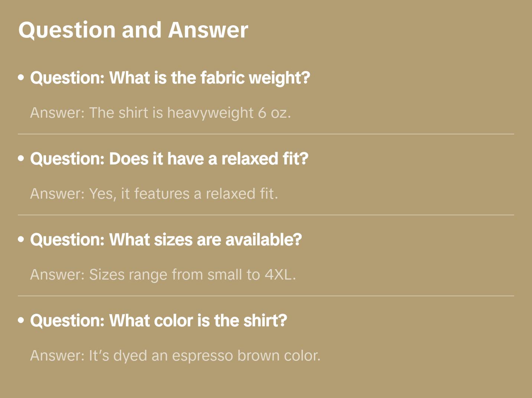
Task: Click the bullet beside the sizes available question
Action: [x=21, y=239]
